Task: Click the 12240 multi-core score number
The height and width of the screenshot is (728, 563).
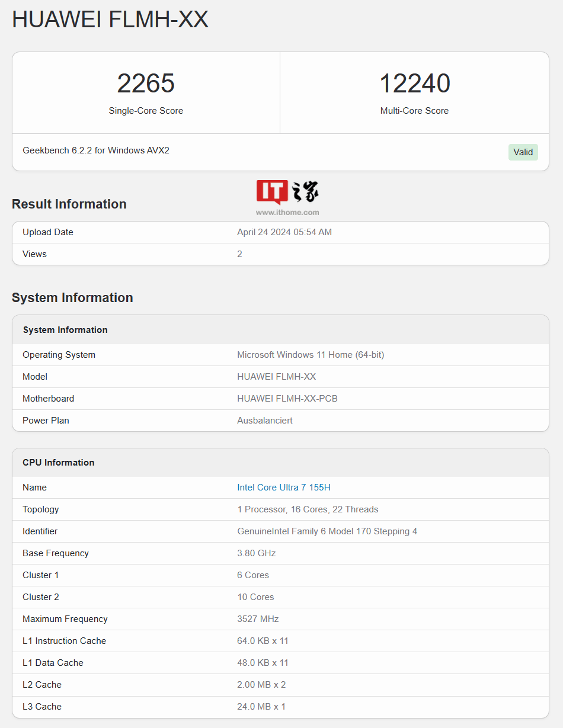Action: point(414,84)
